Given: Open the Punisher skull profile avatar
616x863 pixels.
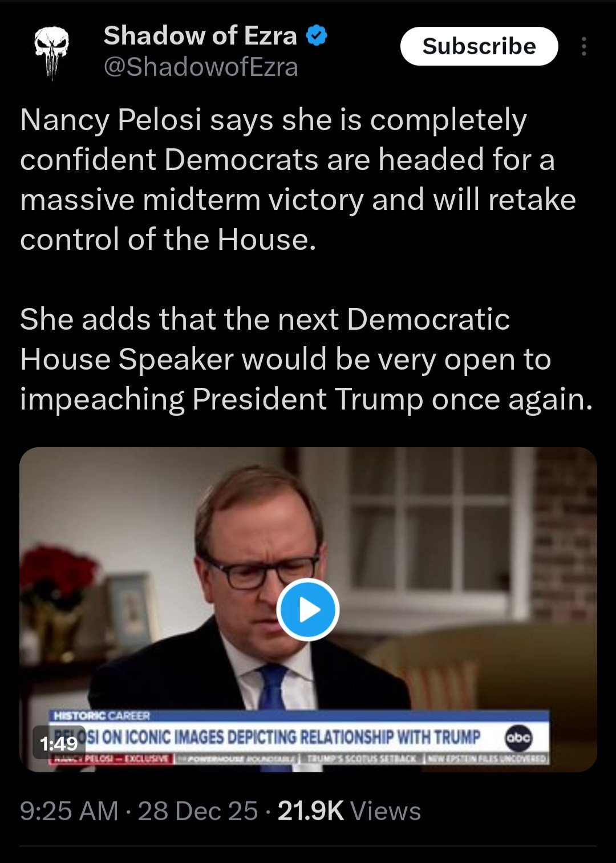Looking at the screenshot, I should click(52, 52).
